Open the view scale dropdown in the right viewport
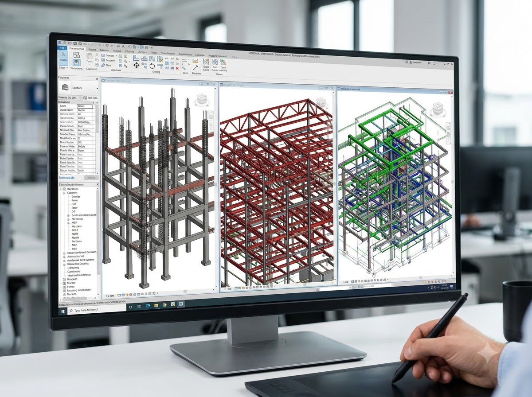This screenshot has height=397, width=532. tap(345, 282)
